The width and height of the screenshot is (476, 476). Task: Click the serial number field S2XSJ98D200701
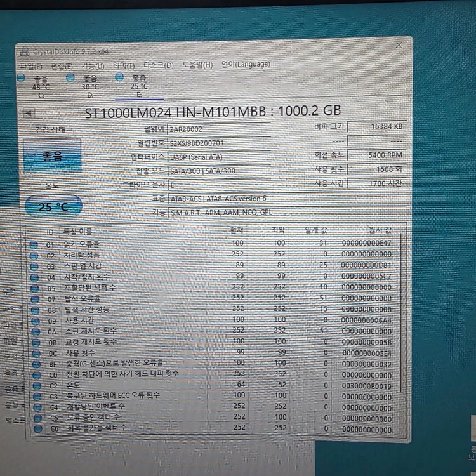[219, 143]
